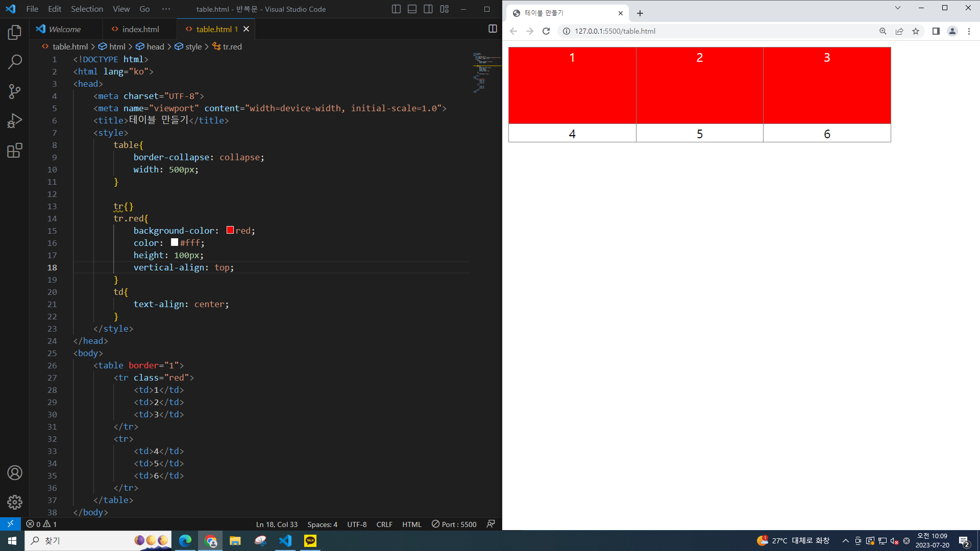Toggle the bottom panel layout button

tap(412, 9)
